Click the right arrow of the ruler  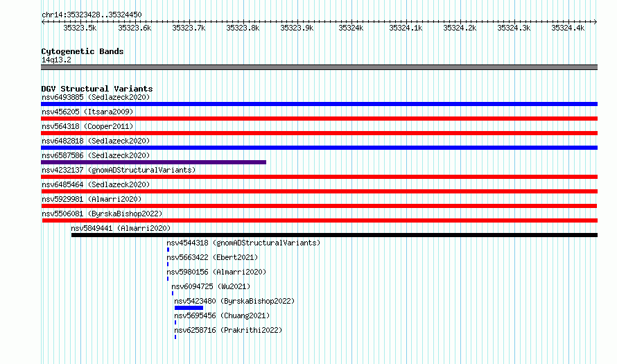(x=596, y=21)
